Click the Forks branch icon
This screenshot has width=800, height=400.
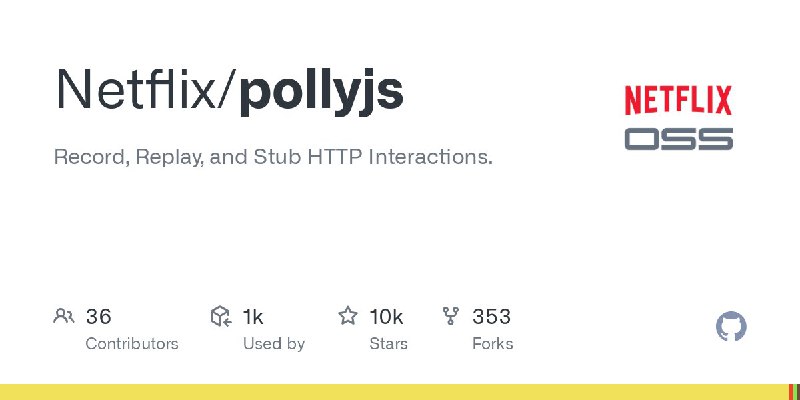(x=451, y=316)
